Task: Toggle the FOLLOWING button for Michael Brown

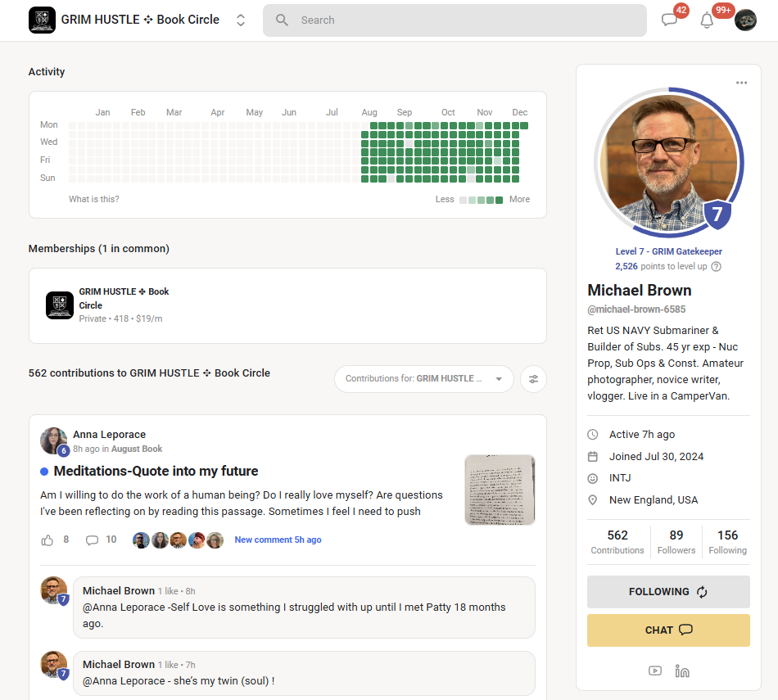Action: (668, 591)
